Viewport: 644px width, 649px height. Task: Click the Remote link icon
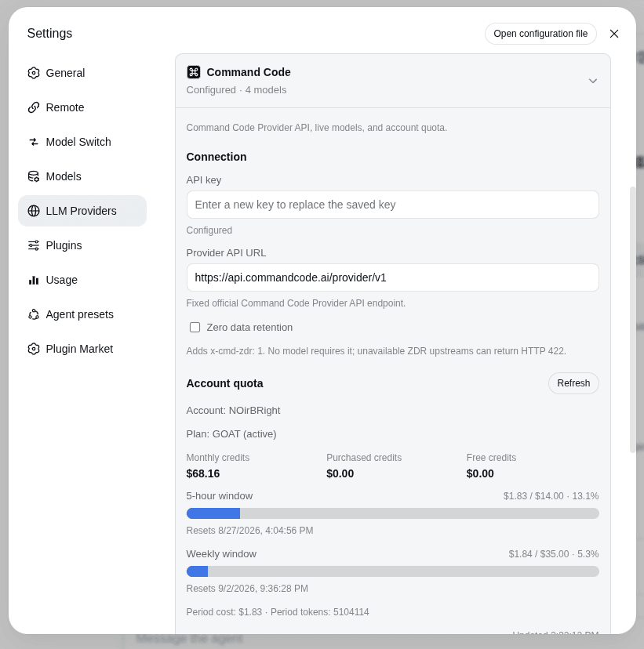(34, 107)
